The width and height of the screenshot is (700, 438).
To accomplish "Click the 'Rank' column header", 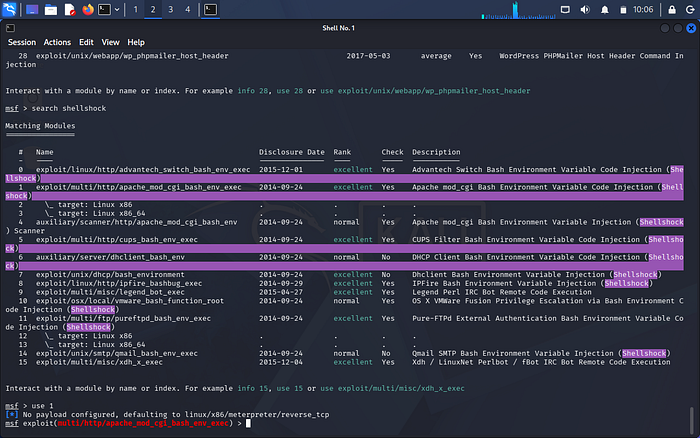I will tap(342, 152).
